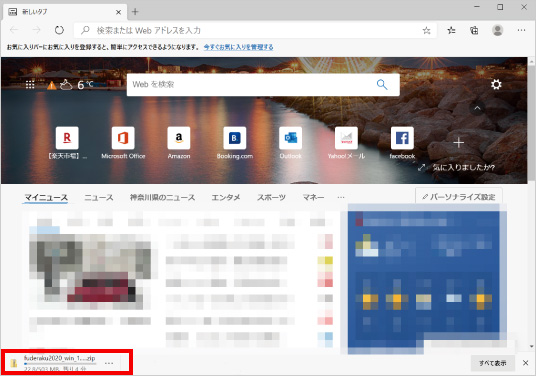Screen dimensions: 536x376
Task: Select the ニュース feed tab
Action: tap(98, 197)
